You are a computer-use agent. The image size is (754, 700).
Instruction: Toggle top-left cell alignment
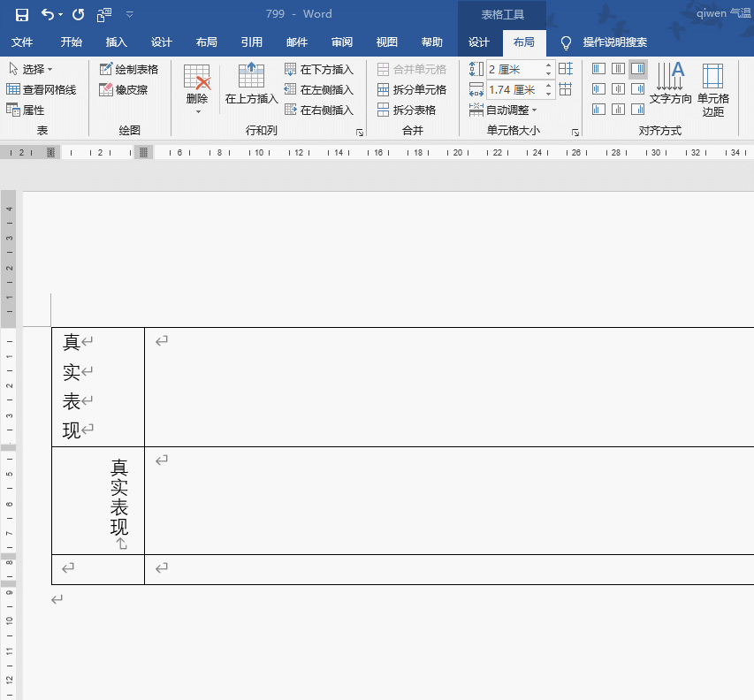(x=599, y=68)
